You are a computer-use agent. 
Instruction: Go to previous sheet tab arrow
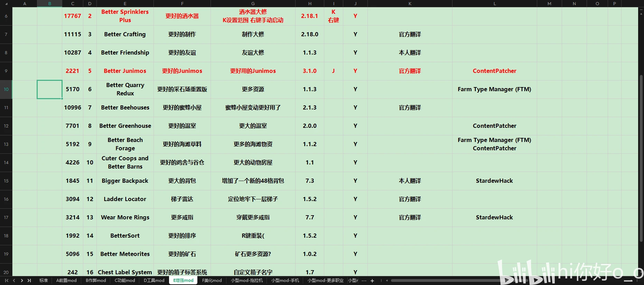click(14, 281)
